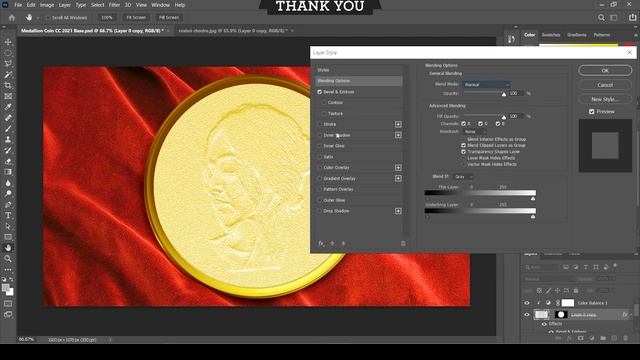The width and height of the screenshot is (640, 360).
Task: Select the Blur tool
Action: point(8,183)
